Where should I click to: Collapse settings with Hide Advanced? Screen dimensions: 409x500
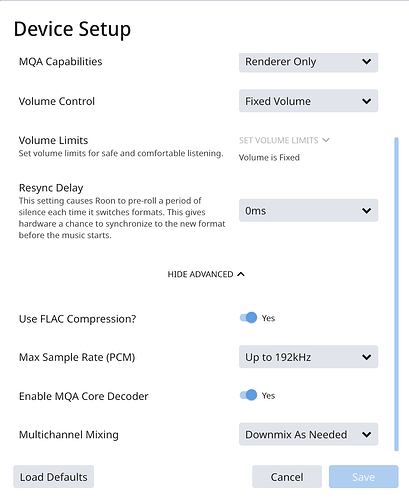pyautogui.click(x=206, y=274)
